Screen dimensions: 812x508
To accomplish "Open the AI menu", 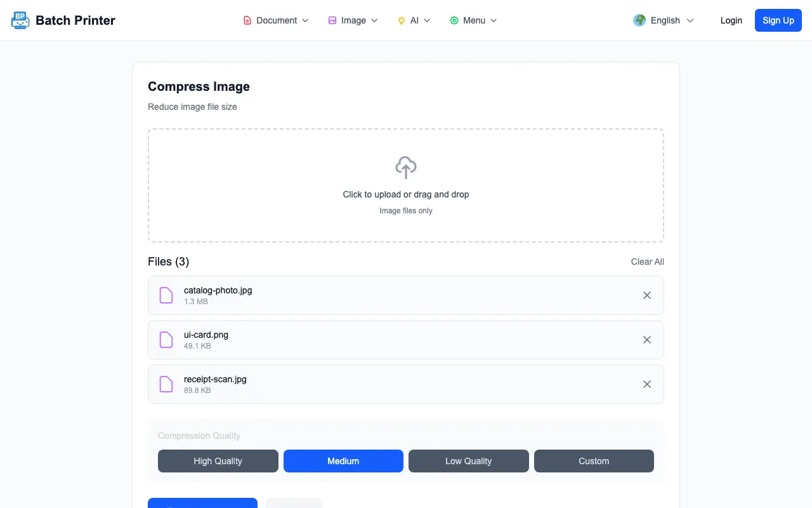I will (414, 20).
